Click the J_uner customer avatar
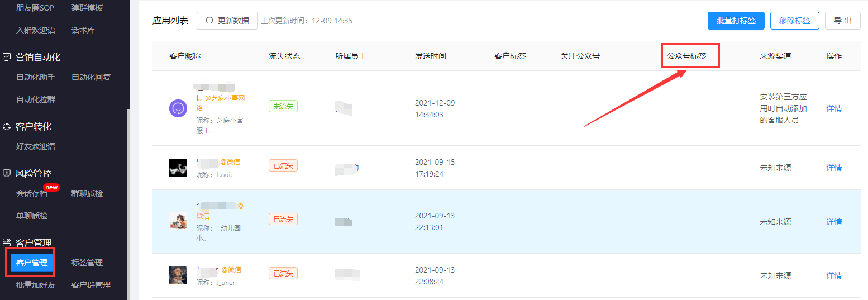 point(178,275)
